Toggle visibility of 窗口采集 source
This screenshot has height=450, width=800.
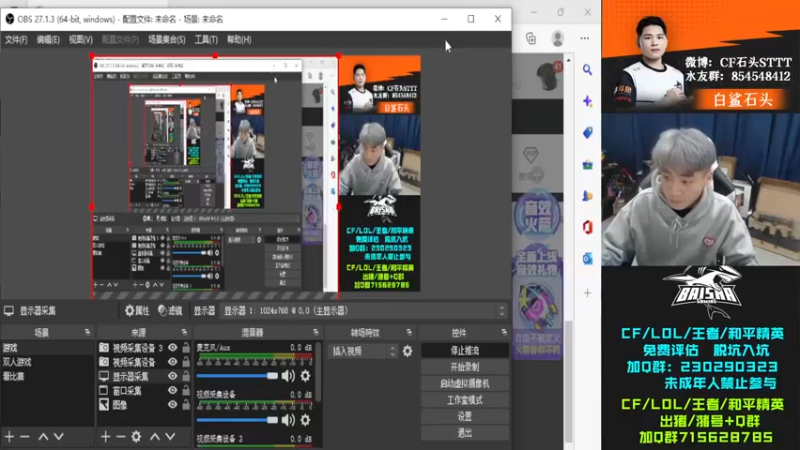click(x=173, y=390)
